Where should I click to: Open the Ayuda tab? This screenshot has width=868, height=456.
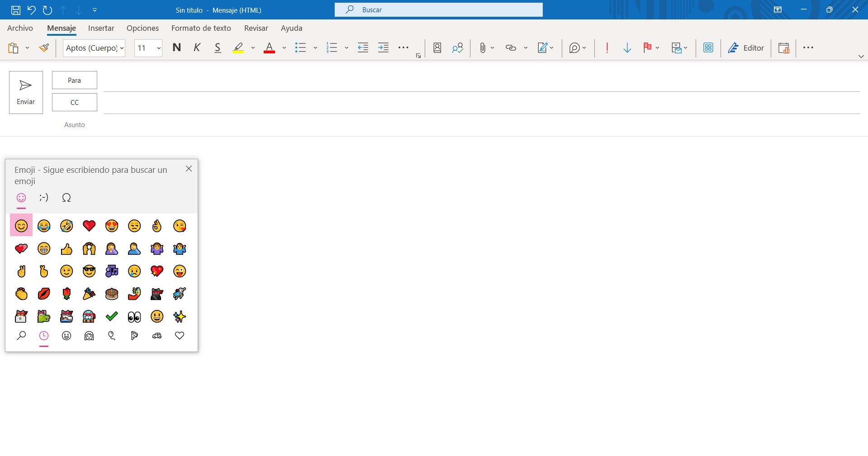(291, 28)
